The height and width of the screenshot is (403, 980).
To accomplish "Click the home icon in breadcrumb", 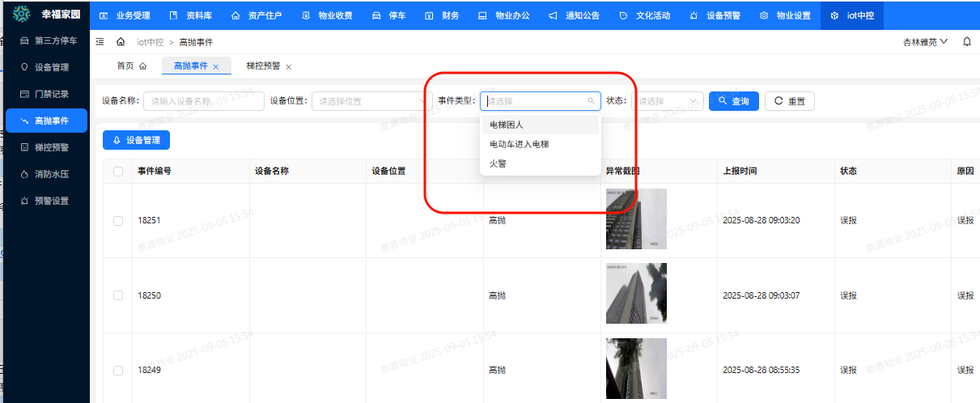I will pos(121,42).
